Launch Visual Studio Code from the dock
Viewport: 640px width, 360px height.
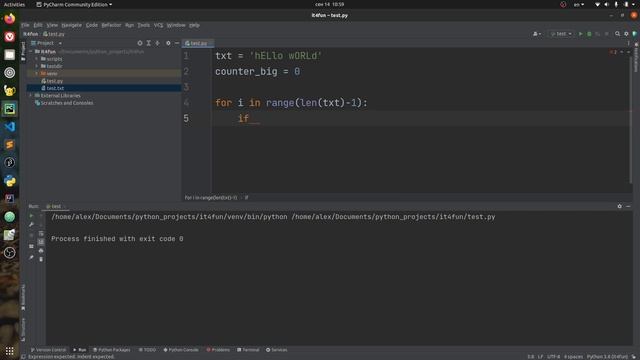[9, 127]
